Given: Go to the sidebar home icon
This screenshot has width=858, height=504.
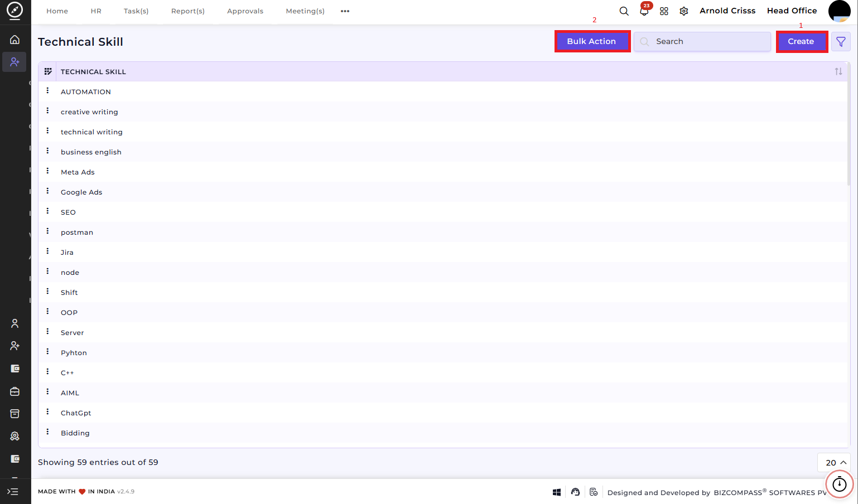Looking at the screenshot, I should point(15,40).
